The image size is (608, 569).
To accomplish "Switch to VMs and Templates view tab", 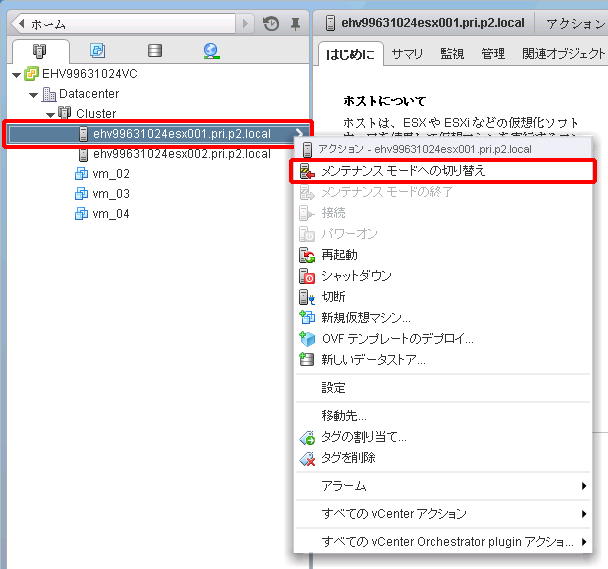I will tap(97, 50).
